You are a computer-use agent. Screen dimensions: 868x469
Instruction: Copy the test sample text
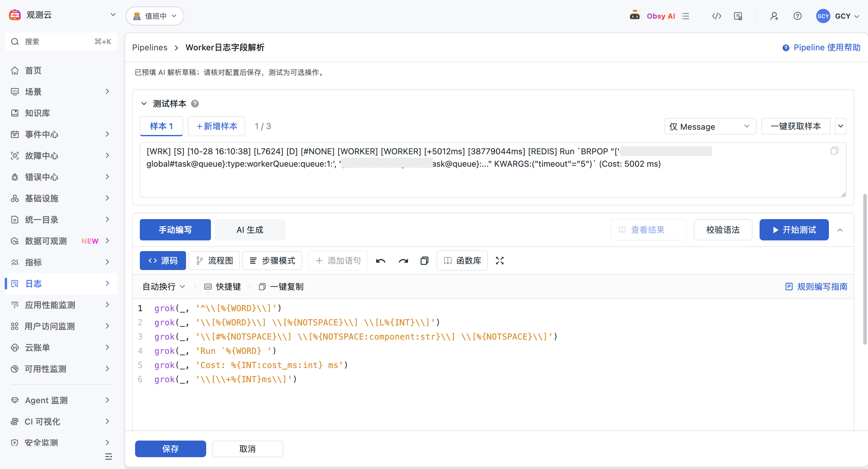tap(834, 150)
